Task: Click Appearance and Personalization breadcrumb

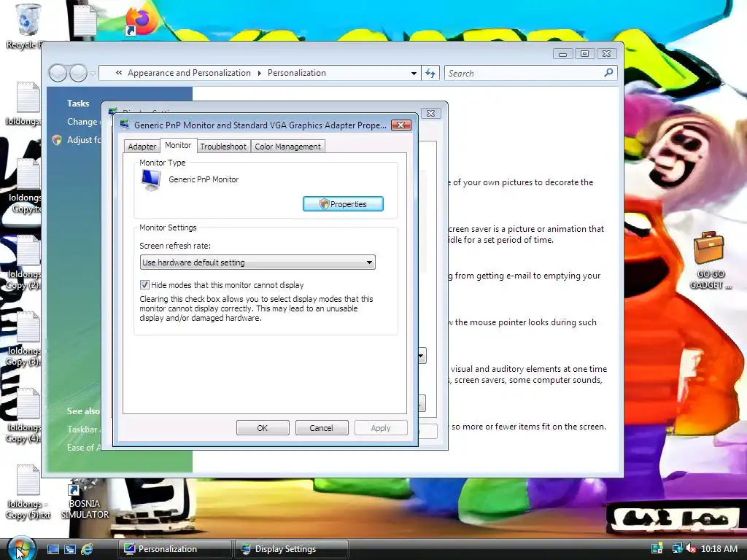Action: tap(189, 73)
